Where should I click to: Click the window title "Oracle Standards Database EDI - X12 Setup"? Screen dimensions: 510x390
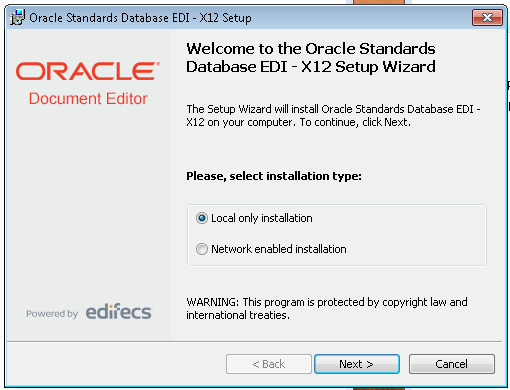pos(140,18)
